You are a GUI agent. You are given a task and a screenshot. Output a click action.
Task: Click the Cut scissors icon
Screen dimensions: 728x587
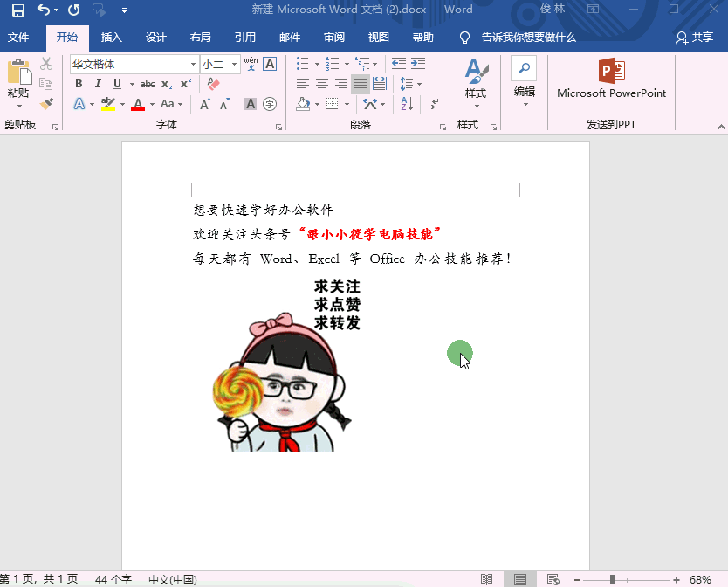click(46, 64)
